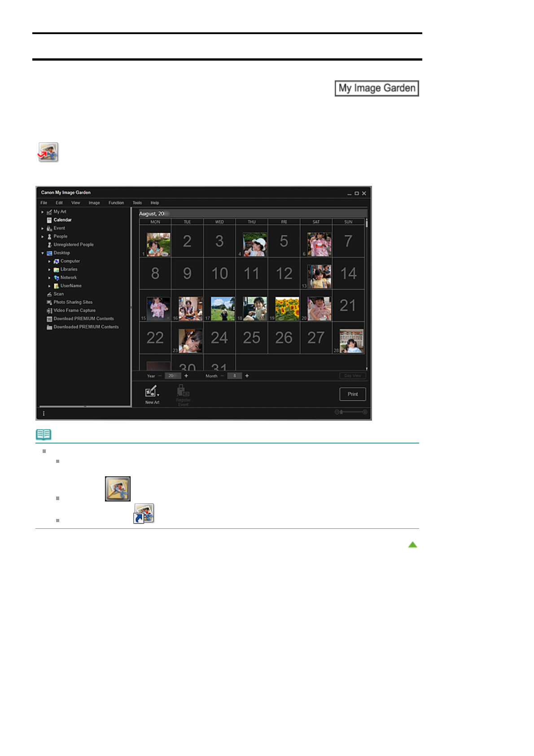Image resolution: width=534 pixels, height=756 pixels.
Task: Click the Scan icon in the sidebar
Action: pos(49,294)
